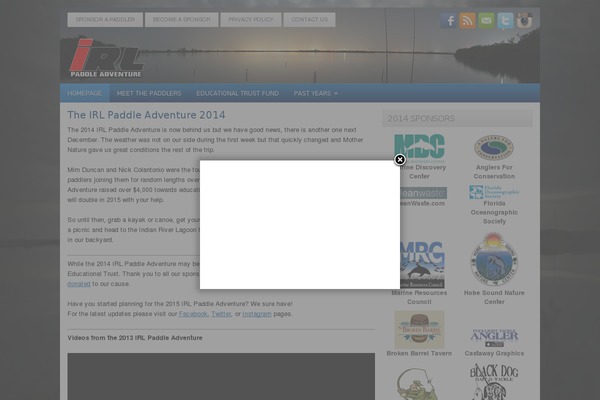Click the Sponsor a Paddler button
Viewport: 600px width, 400px height.
[x=105, y=20]
